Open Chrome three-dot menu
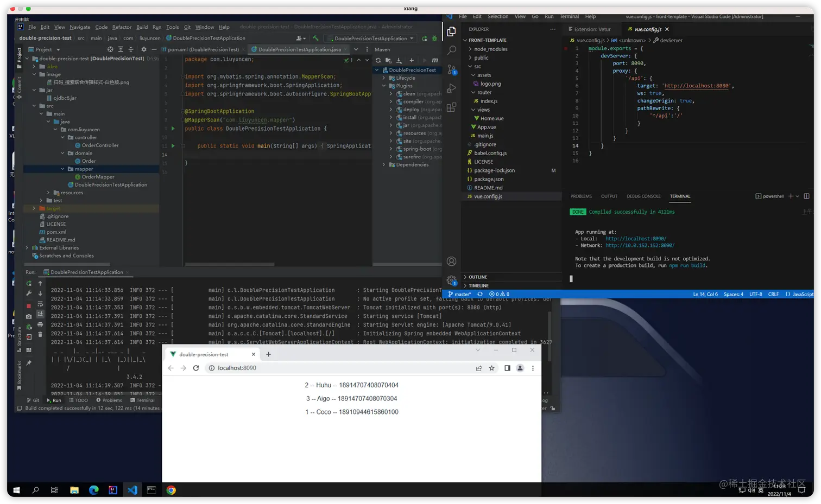Viewport: 821px width, 504px height. point(533,368)
